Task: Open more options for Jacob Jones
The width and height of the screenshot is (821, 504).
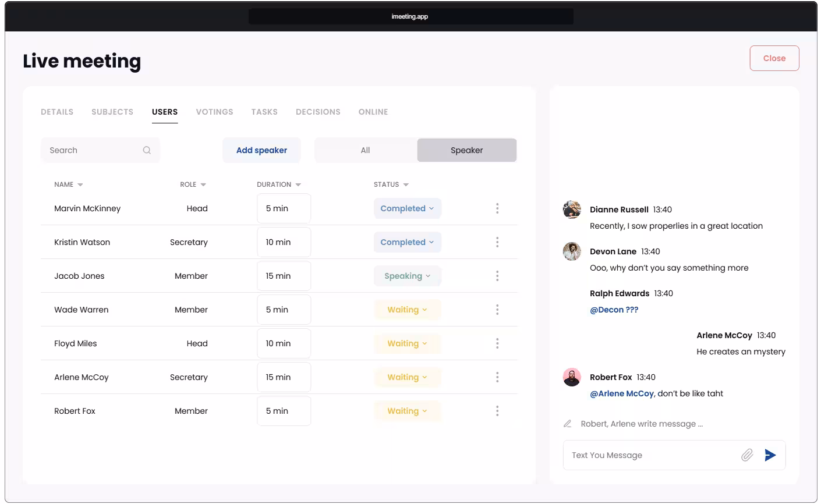Action: [x=497, y=276]
